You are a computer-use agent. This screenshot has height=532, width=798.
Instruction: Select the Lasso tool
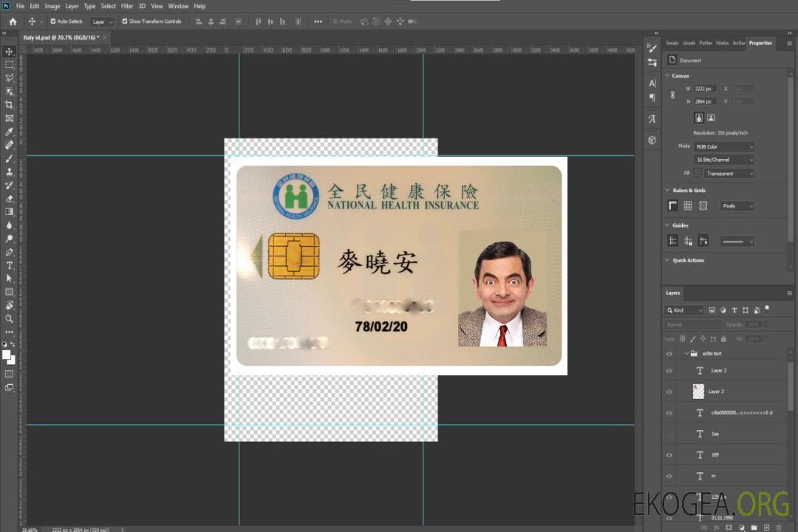(x=10, y=78)
